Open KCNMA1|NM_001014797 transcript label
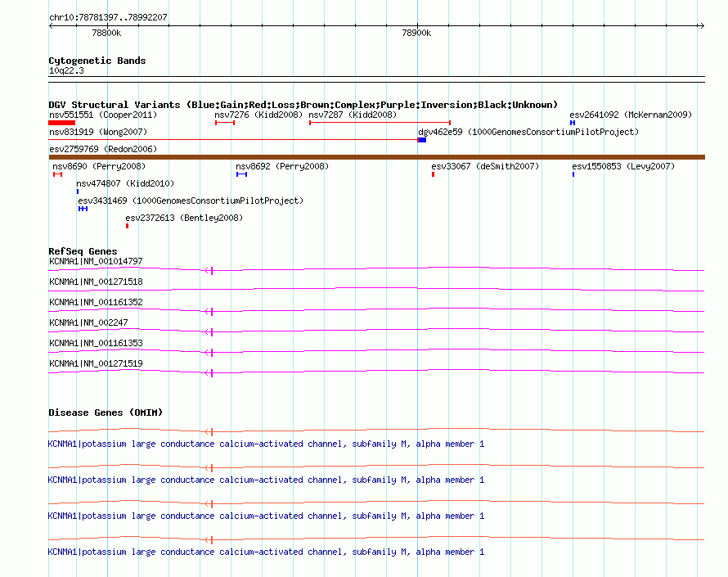The width and height of the screenshot is (728, 577). (96, 262)
